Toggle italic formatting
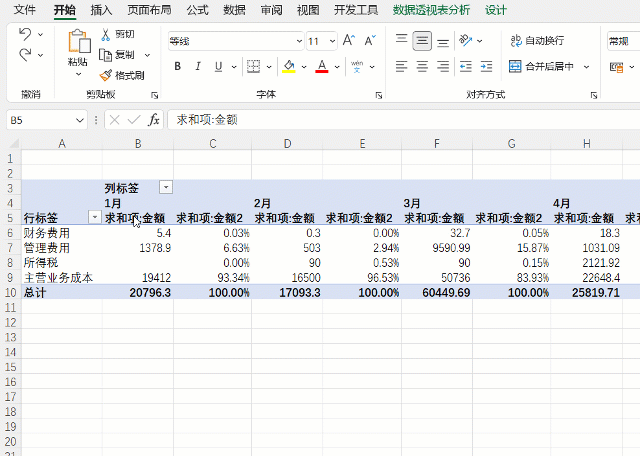 pos(198,67)
